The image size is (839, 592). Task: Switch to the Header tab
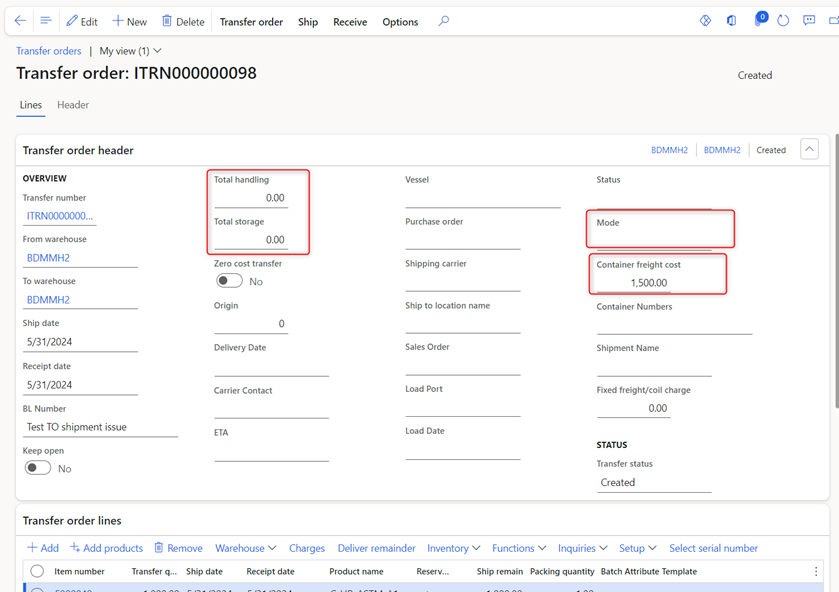point(73,105)
